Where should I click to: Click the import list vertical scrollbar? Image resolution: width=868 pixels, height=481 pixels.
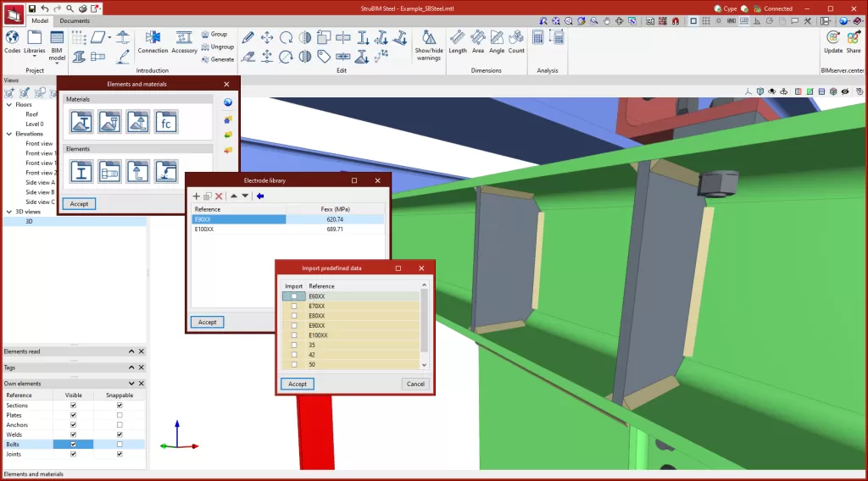pos(424,321)
